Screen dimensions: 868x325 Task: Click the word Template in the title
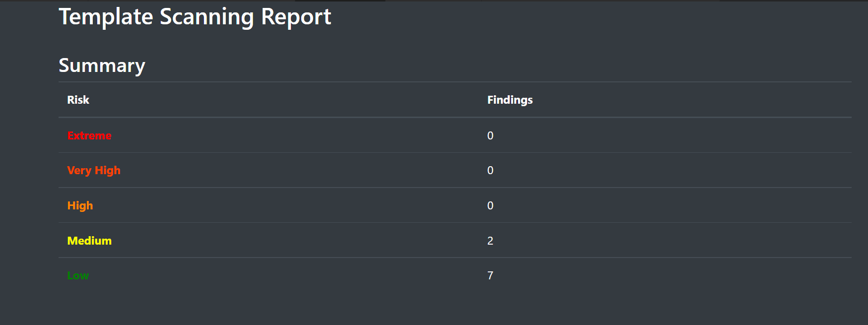(106, 18)
